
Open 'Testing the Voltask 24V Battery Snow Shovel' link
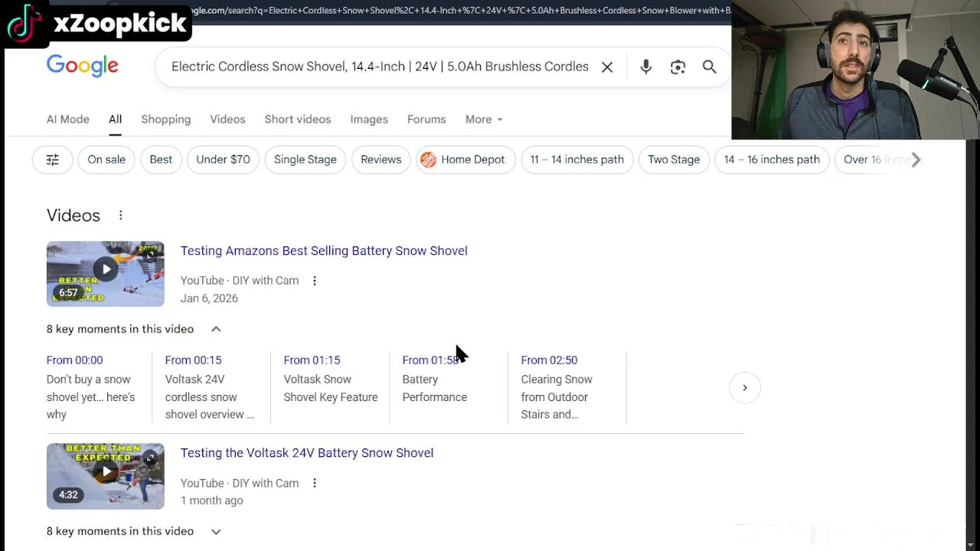pyautogui.click(x=307, y=453)
